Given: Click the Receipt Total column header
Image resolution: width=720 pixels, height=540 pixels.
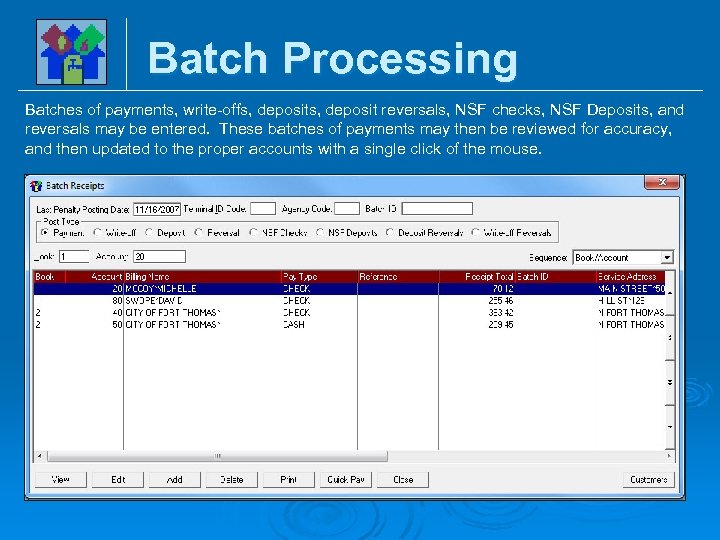Looking at the screenshot, I should pyautogui.click(x=477, y=277).
